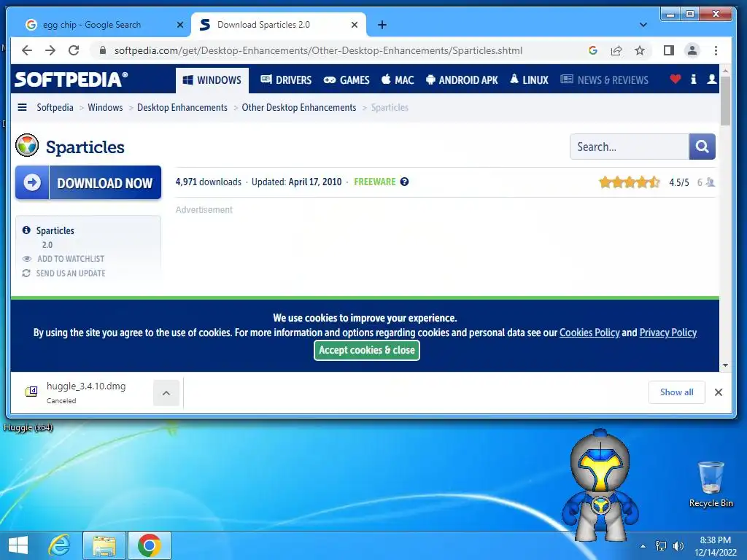This screenshot has height=560, width=747.
Task: Add Sparticles to watchlist
Action: coord(71,259)
